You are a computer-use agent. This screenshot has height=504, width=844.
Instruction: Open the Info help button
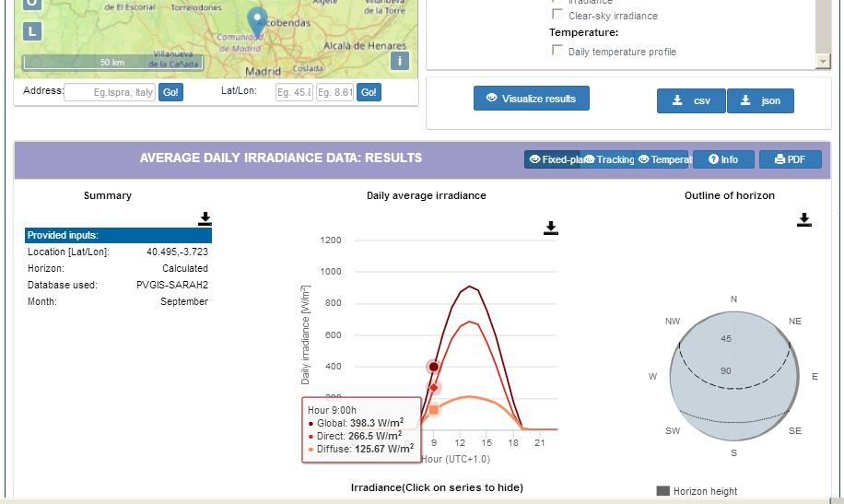(723, 159)
